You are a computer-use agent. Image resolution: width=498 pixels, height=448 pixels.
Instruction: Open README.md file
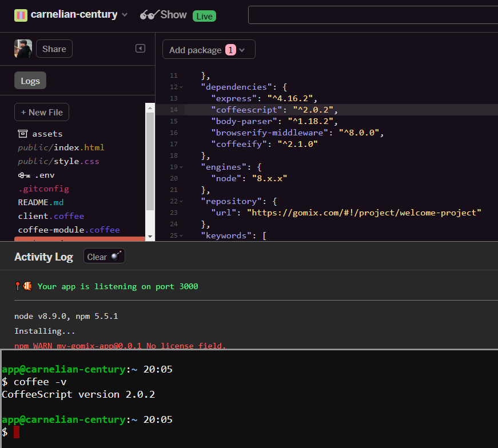click(x=41, y=202)
